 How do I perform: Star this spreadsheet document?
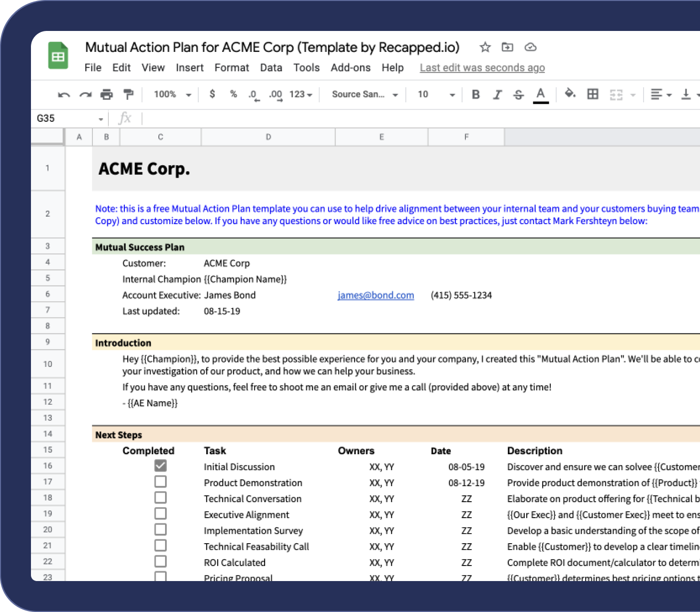click(x=485, y=47)
